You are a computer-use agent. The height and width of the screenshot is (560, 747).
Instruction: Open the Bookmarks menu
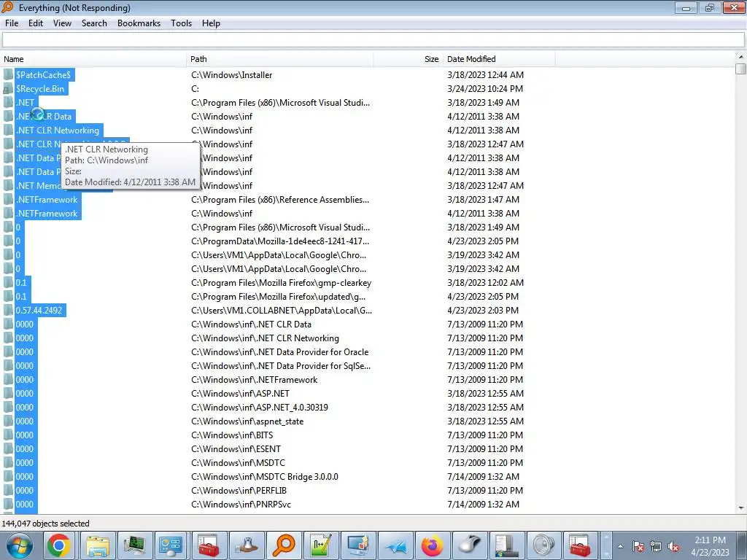click(x=139, y=23)
